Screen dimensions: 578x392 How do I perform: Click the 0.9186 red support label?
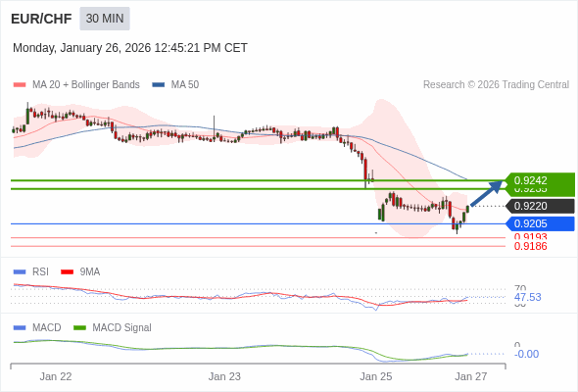(x=530, y=246)
